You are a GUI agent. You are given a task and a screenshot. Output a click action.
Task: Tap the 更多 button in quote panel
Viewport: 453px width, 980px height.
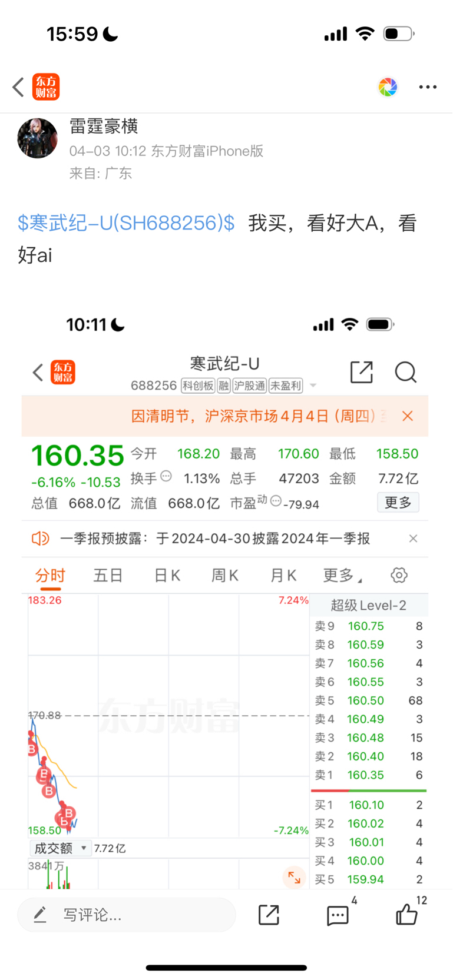[398, 503]
